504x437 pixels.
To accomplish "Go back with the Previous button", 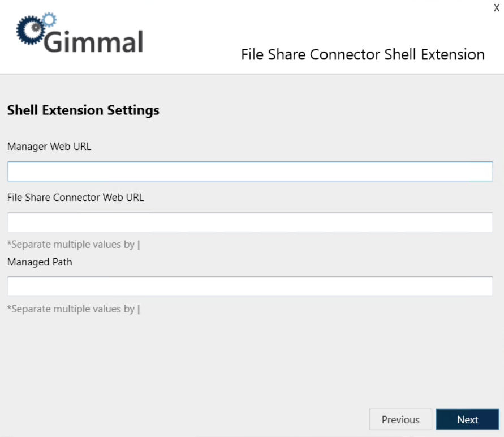I will [x=400, y=419].
